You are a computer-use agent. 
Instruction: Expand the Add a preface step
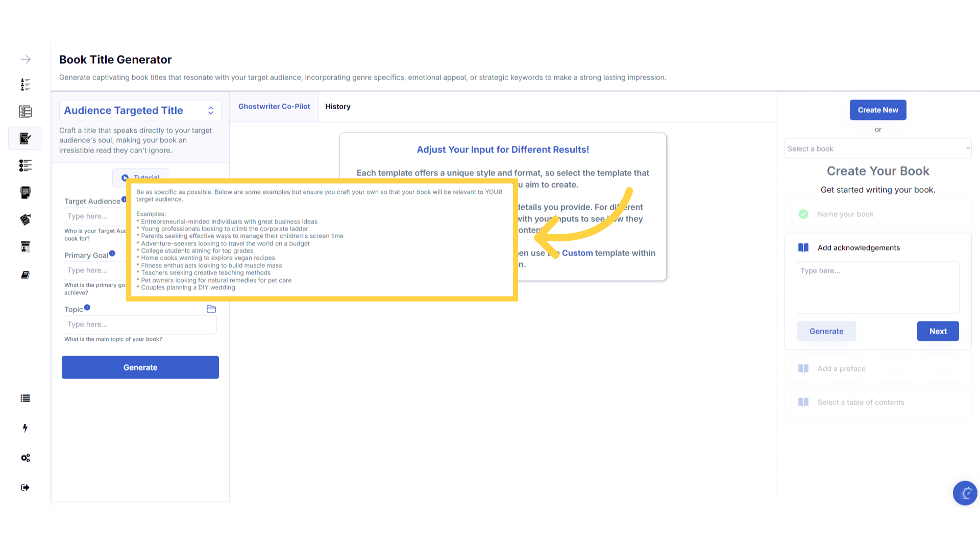(x=842, y=369)
